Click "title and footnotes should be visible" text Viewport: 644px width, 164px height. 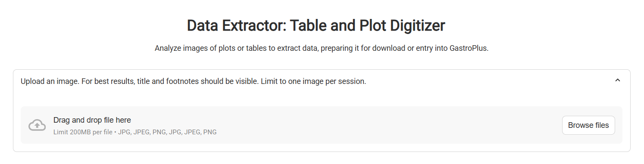(197, 81)
